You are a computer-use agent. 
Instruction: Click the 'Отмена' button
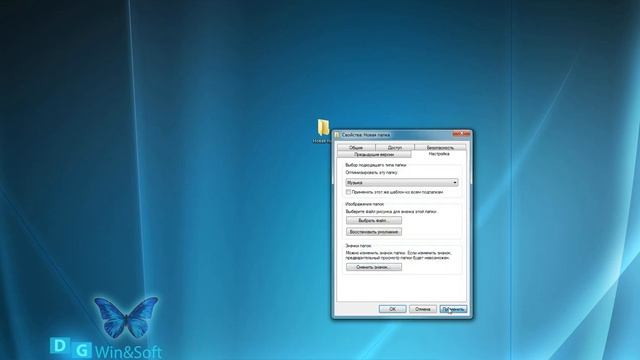point(423,309)
